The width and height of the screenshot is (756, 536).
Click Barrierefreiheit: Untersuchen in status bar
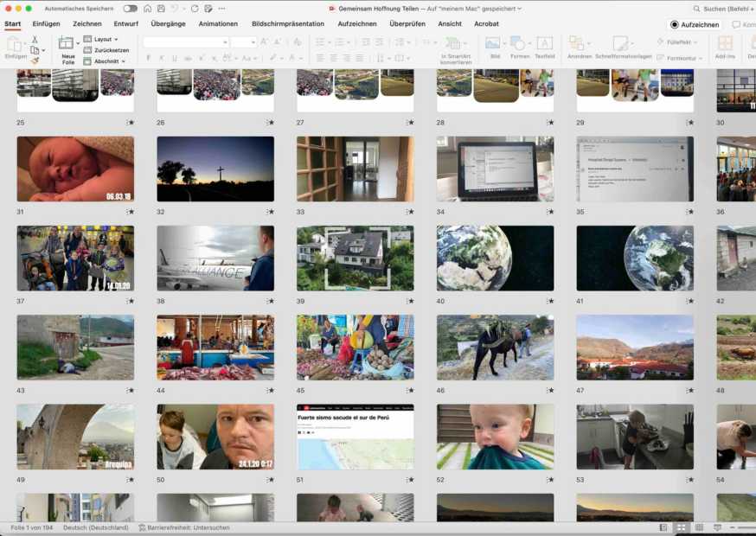point(184,528)
